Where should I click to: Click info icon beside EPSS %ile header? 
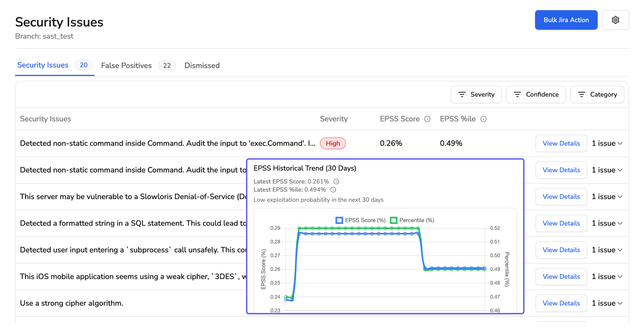click(x=483, y=119)
